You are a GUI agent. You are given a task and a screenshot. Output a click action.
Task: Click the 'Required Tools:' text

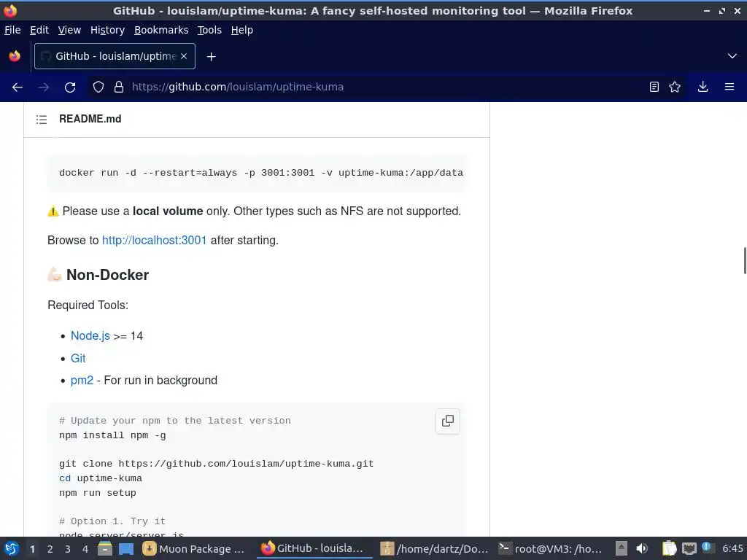click(88, 306)
